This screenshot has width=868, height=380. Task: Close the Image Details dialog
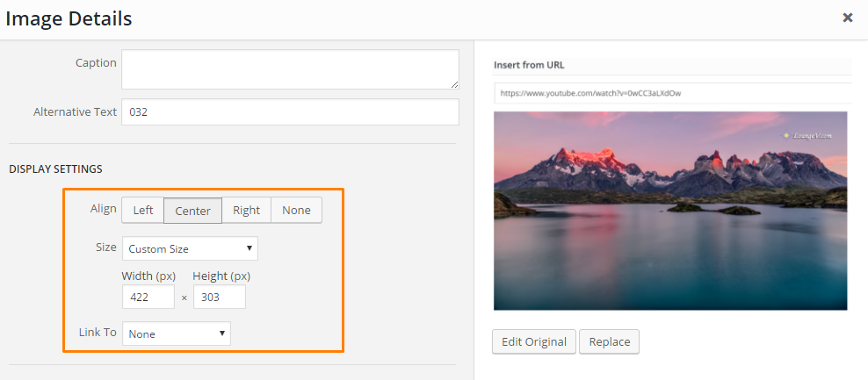(x=847, y=18)
